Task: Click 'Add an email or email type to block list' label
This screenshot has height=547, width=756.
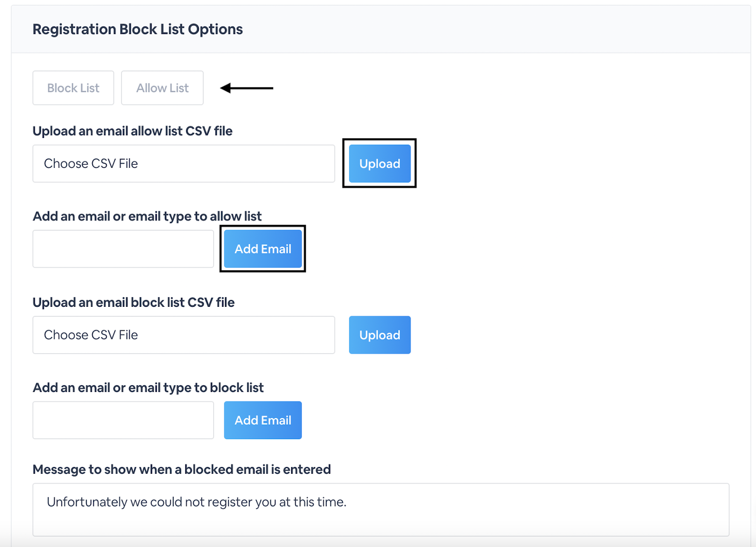Action: point(148,388)
